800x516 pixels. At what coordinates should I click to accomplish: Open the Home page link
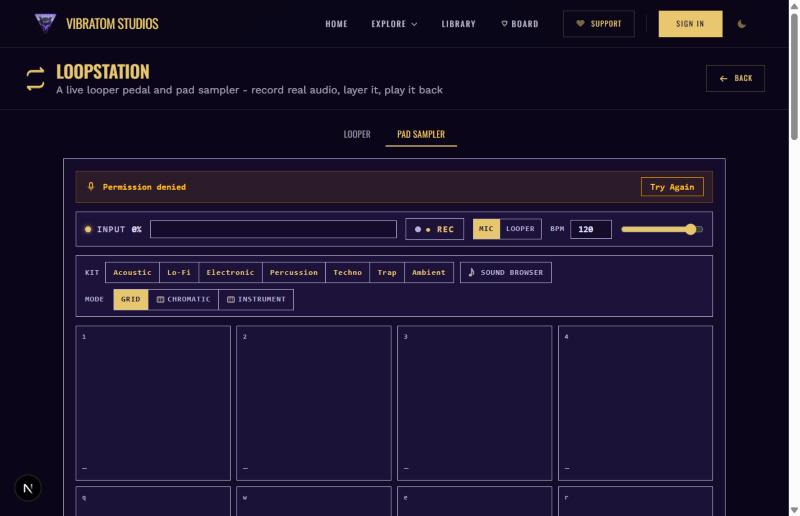[x=336, y=24]
